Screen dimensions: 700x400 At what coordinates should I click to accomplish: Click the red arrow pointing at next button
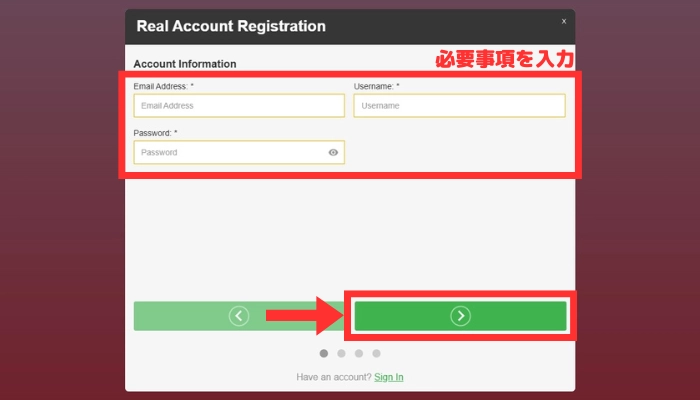(x=304, y=316)
